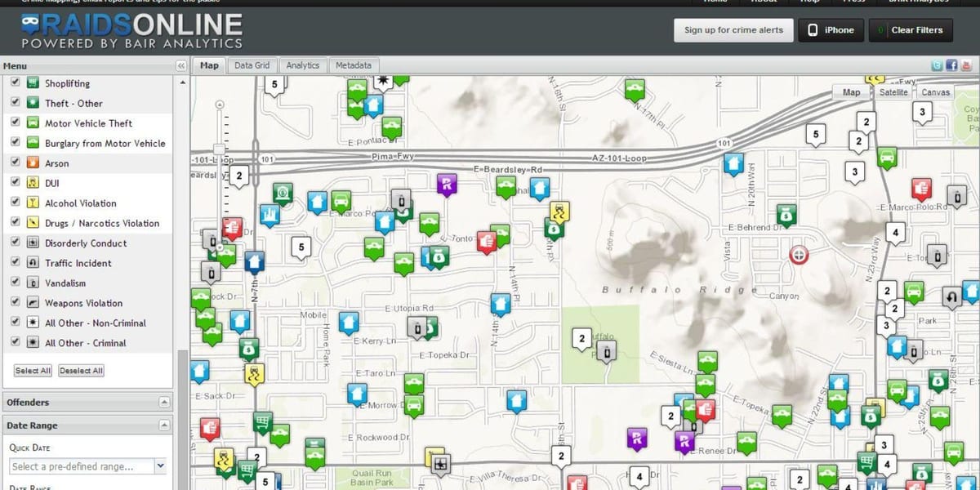Select the red crosshair marker on Buffalo Ridge

(x=799, y=255)
